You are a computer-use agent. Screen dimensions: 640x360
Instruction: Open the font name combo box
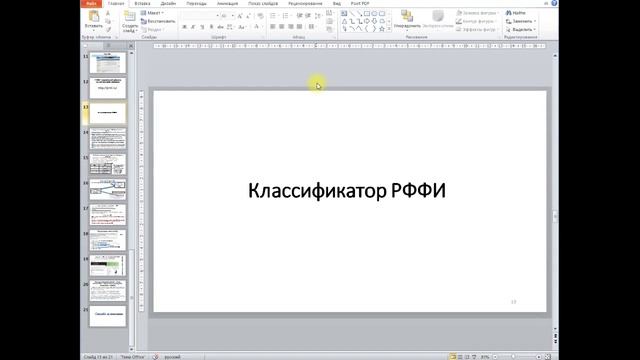coord(200,16)
